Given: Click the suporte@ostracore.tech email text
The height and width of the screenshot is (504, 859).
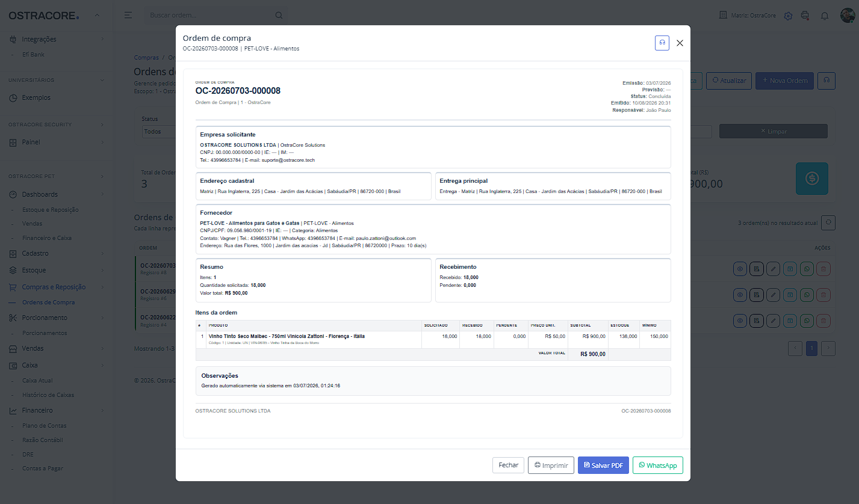Looking at the screenshot, I should [x=288, y=160].
